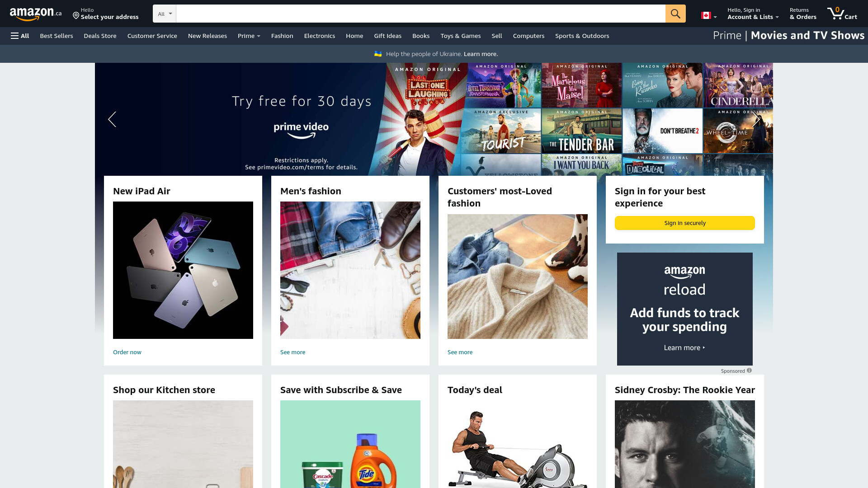Click The Tender Bar poster
This screenshot has height=488, width=868.
tap(581, 131)
